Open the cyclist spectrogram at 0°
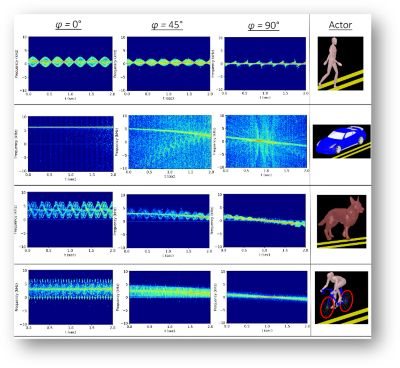Screen dimensions: 400x368 [71, 297]
